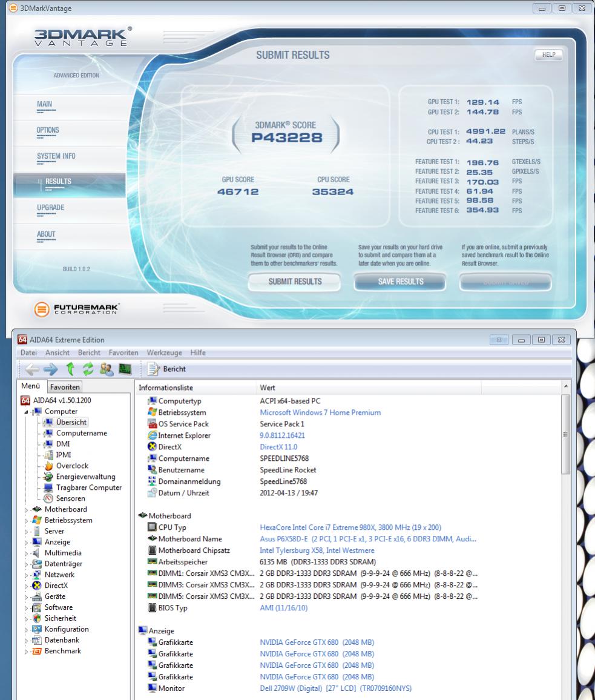Click the HELP button in 3DMark
The width and height of the screenshot is (595, 700).
(548, 55)
